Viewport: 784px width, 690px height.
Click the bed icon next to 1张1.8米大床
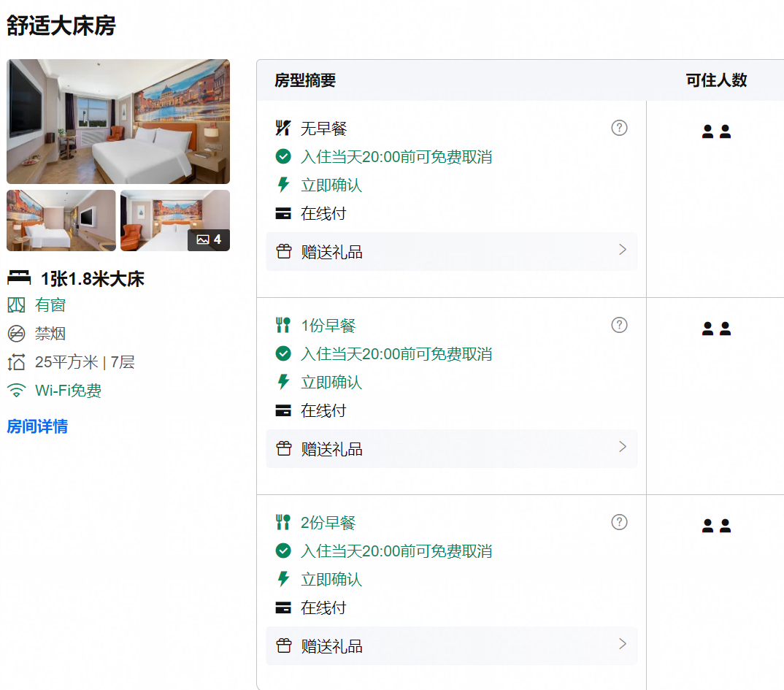click(x=19, y=278)
